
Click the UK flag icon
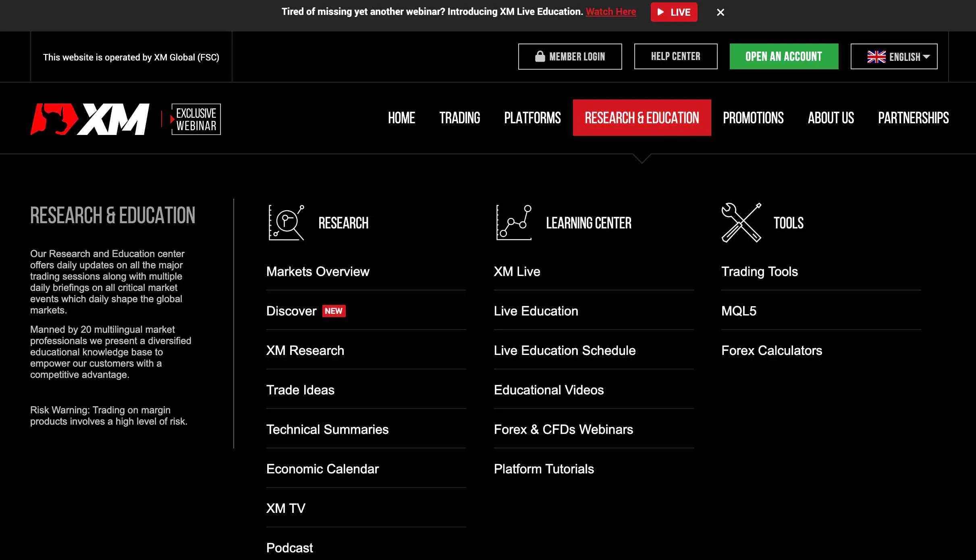pyautogui.click(x=876, y=57)
